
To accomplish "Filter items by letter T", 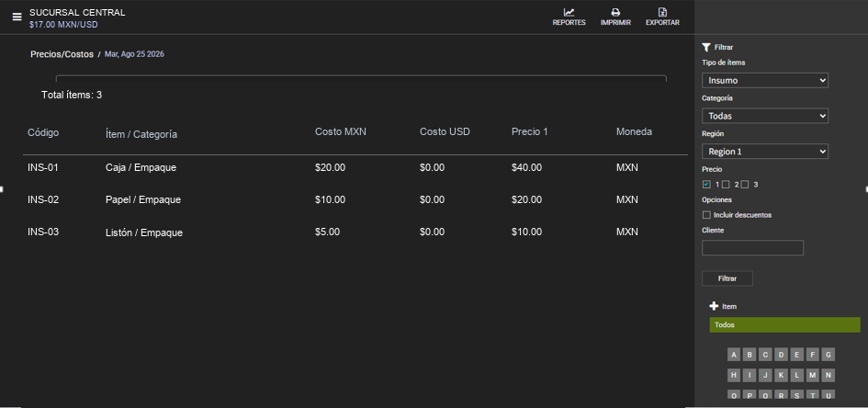I will point(813,395).
